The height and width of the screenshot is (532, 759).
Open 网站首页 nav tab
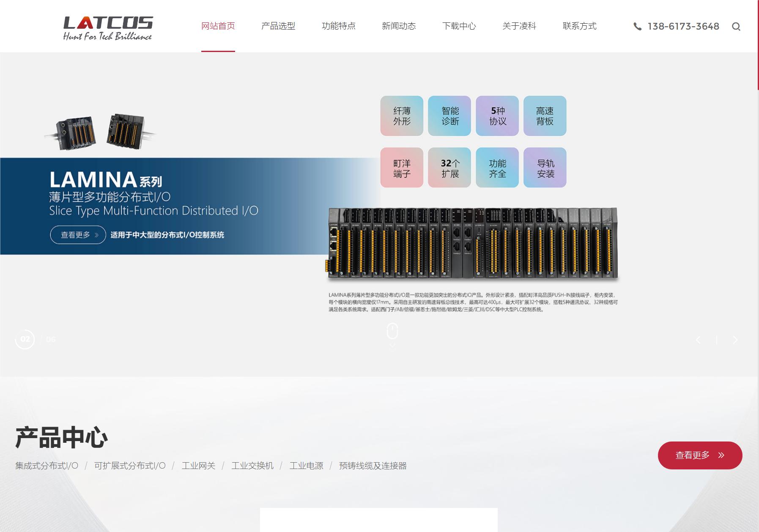click(218, 26)
